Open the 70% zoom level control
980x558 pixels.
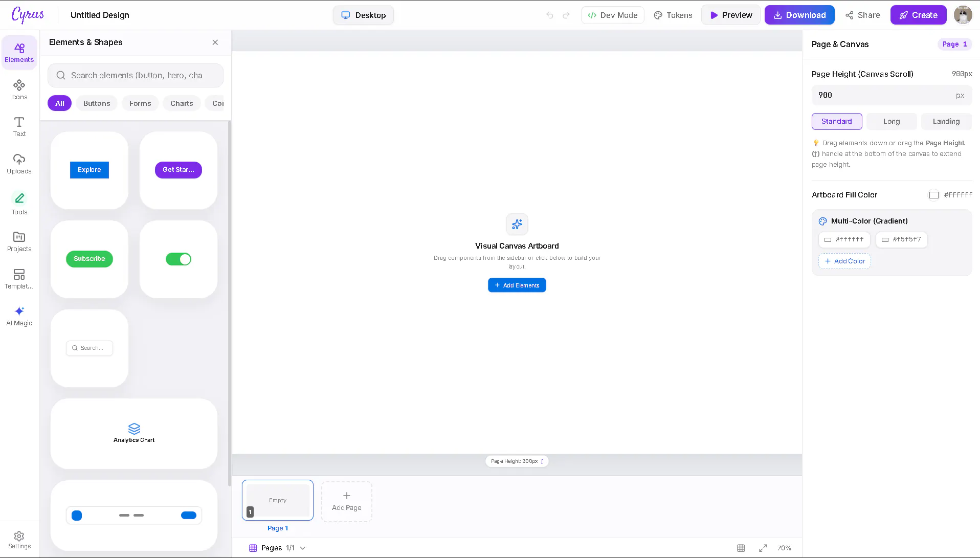pyautogui.click(x=784, y=548)
